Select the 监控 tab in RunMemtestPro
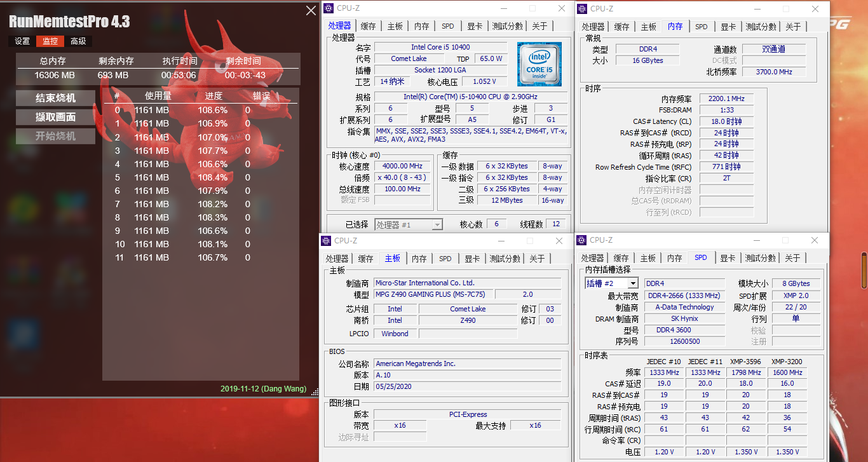868x462 pixels. [50, 41]
